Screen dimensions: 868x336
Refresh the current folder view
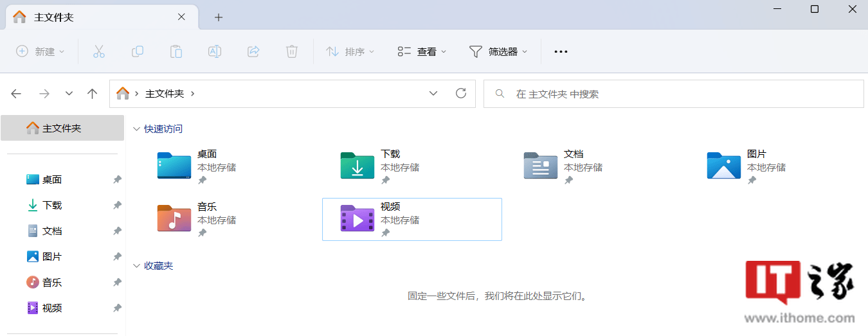click(460, 94)
